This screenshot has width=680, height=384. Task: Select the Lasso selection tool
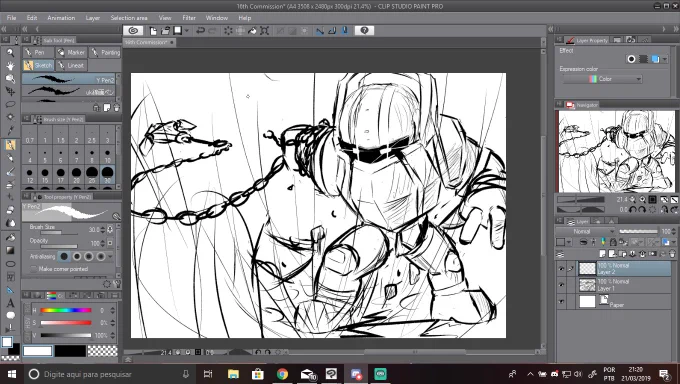tap(10, 104)
